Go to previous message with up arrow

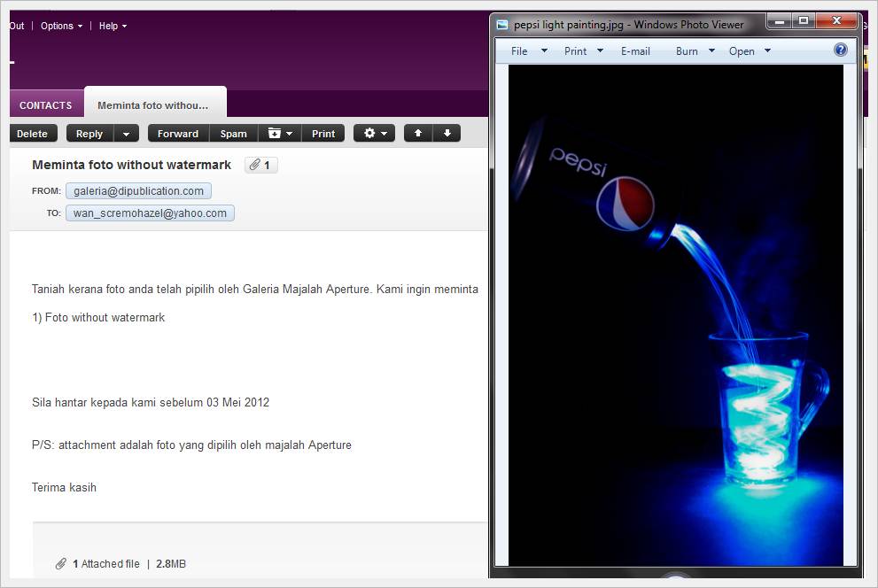(417, 133)
